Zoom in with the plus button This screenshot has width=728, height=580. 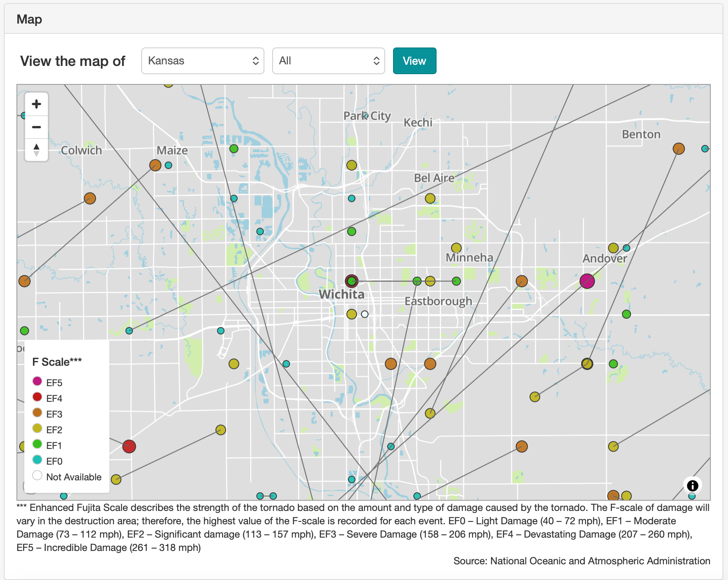[x=36, y=104]
